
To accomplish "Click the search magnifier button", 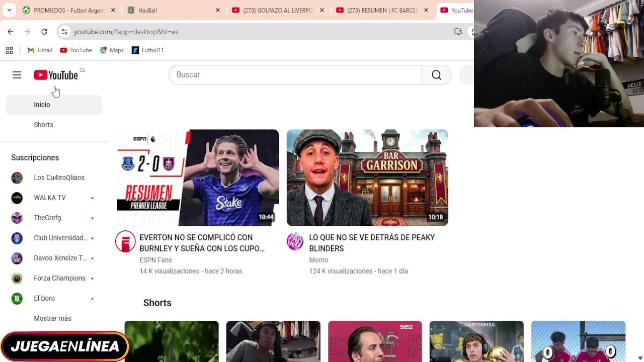I will (436, 75).
